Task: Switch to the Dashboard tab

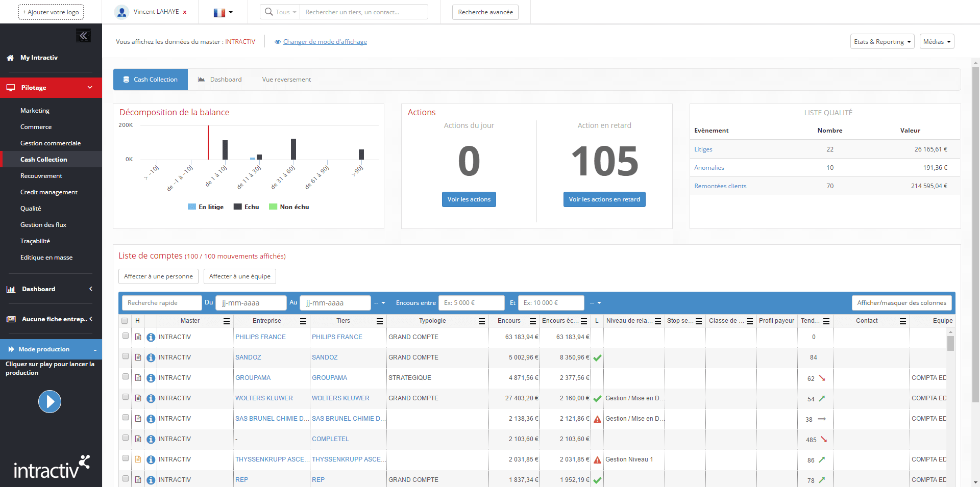Action: pyautogui.click(x=220, y=80)
